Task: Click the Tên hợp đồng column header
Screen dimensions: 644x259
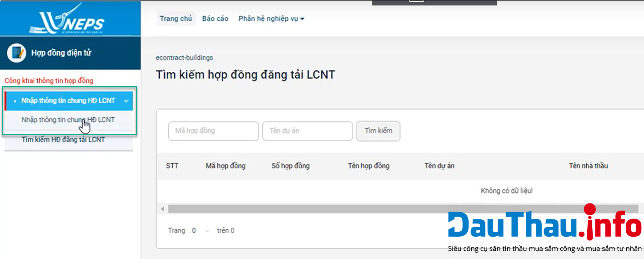Action: tap(369, 166)
